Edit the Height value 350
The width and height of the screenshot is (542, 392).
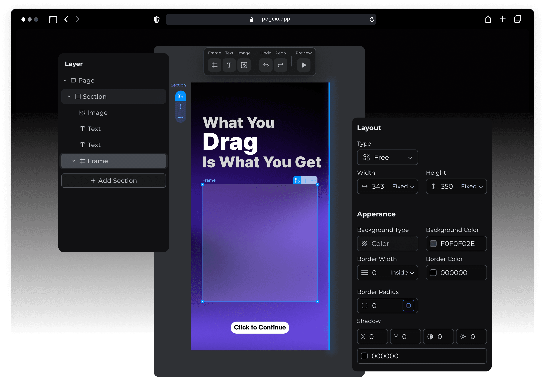[447, 186]
